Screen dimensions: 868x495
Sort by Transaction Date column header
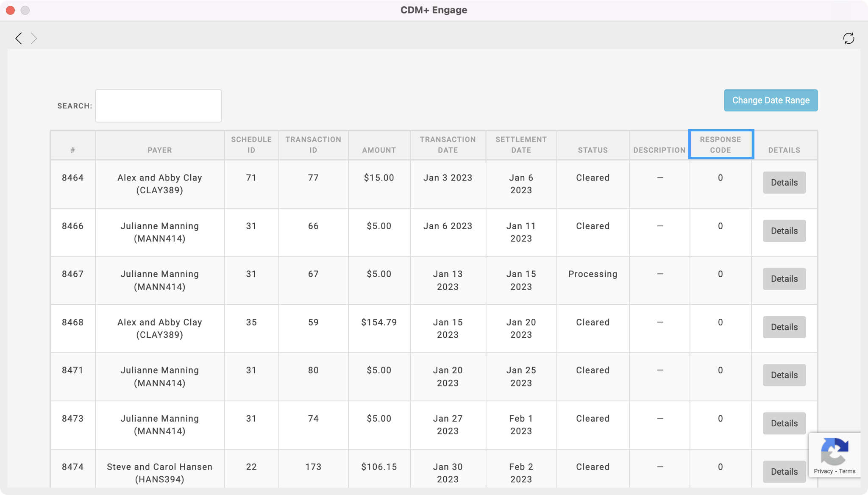tap(448, 145)
